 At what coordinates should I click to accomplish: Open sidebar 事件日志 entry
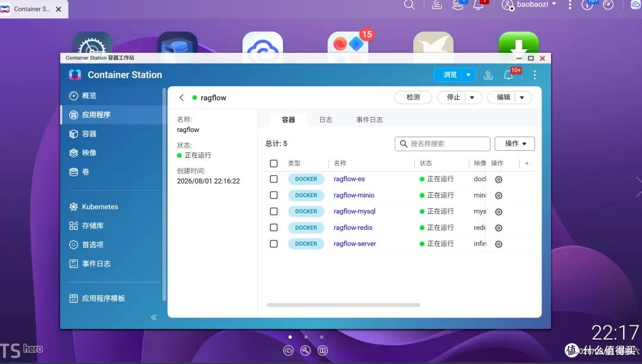pyautogui.click(x=111, y=264)
